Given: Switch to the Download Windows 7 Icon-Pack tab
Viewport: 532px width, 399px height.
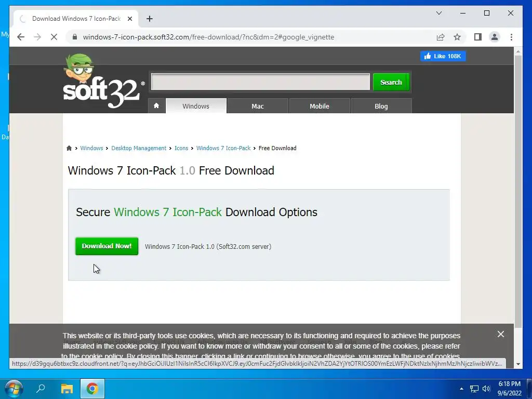Looking at the screenshot, I should [x=76, y=19].
